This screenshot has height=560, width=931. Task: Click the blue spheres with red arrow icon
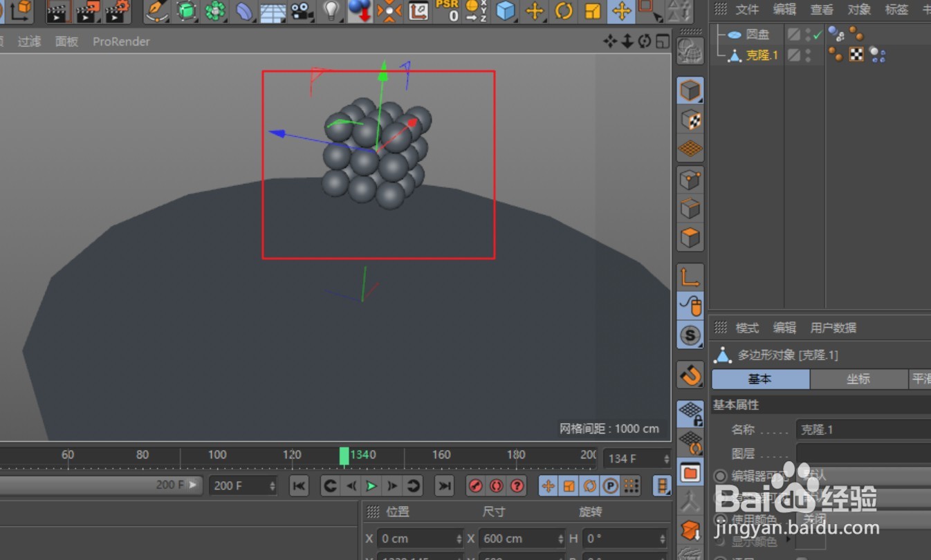(360, 11)
